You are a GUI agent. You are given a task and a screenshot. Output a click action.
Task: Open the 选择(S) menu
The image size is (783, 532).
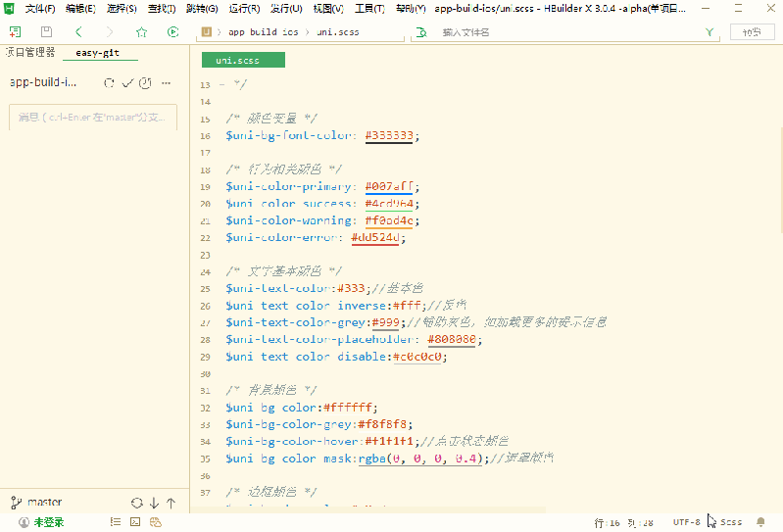[x=122, y=9]
